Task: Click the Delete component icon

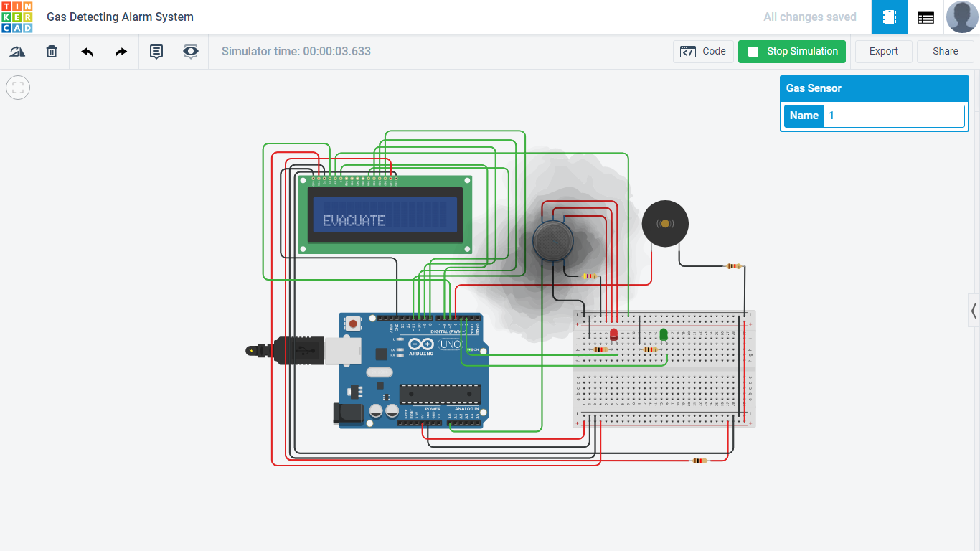Action: 51,51
